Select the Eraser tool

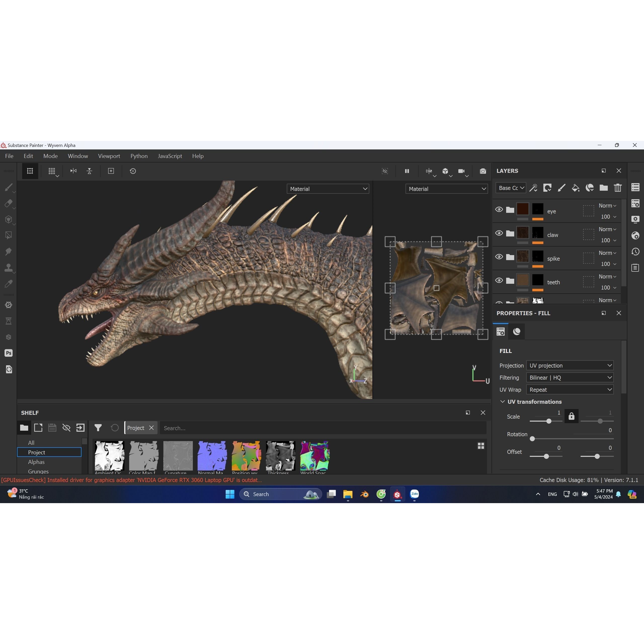click(9, 203)
